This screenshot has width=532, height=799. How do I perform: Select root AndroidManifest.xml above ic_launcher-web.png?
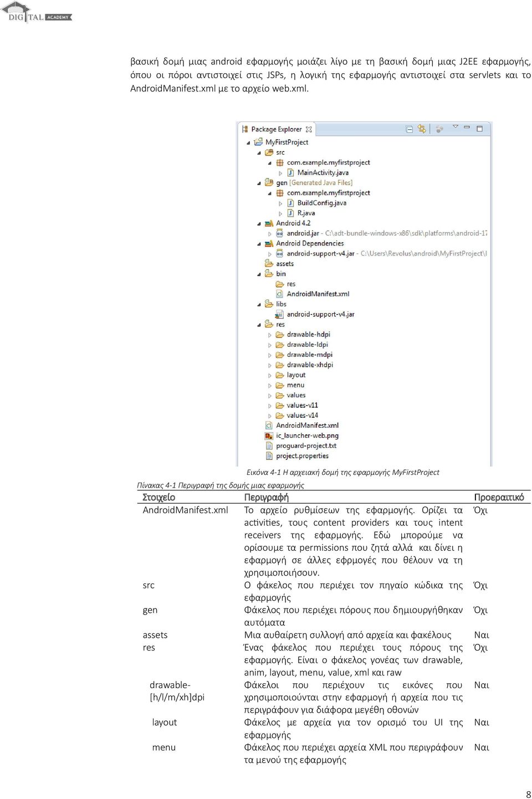pos(301,426)
